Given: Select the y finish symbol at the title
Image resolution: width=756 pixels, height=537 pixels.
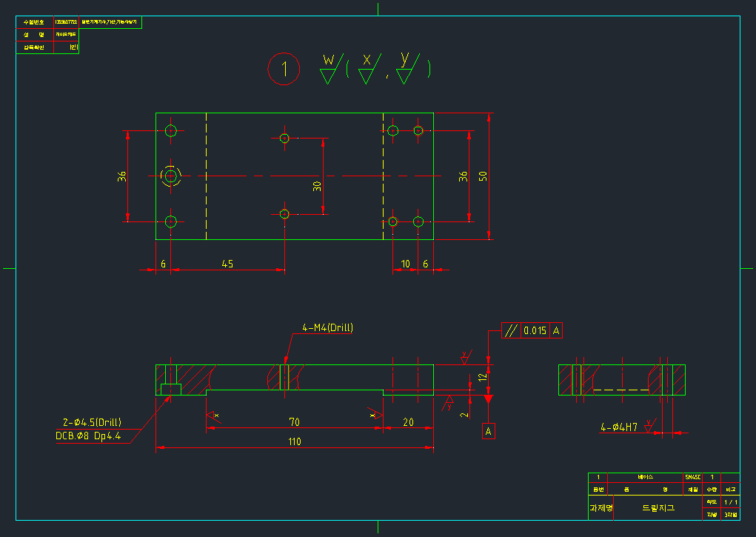Looking at the screenshot, I should click(x=407, y=69).
